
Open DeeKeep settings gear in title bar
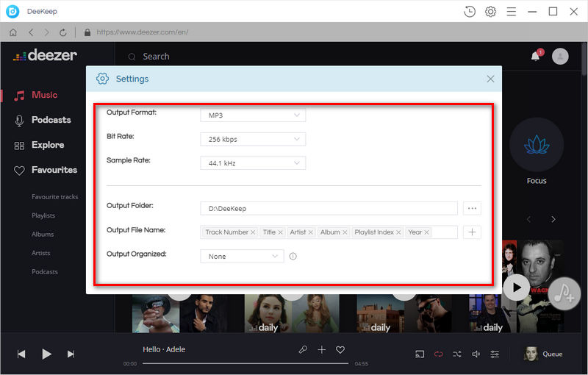click(x=490, y=12)
